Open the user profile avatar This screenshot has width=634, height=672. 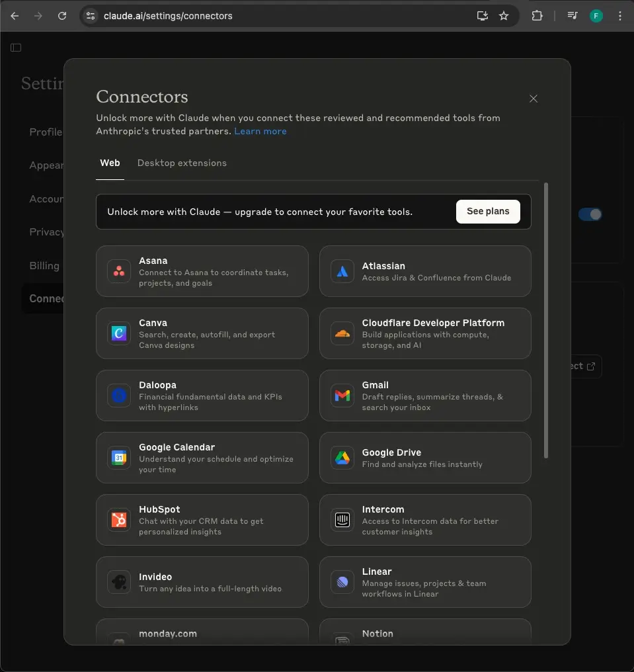coord(596,16)
